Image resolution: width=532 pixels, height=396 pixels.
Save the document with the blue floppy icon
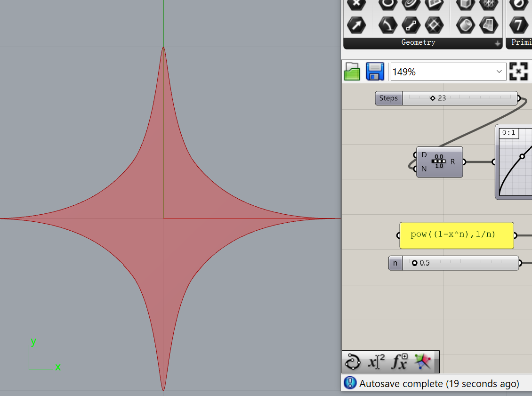tap(375, 72)
